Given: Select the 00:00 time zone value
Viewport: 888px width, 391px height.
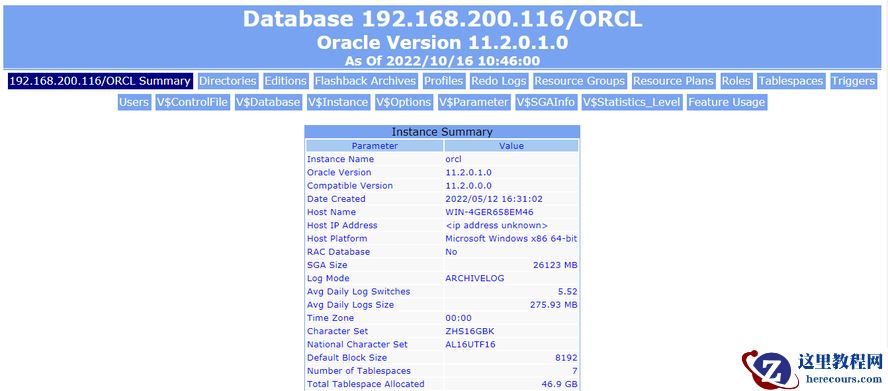Looking at the screenshot, I should coord(458,318).
